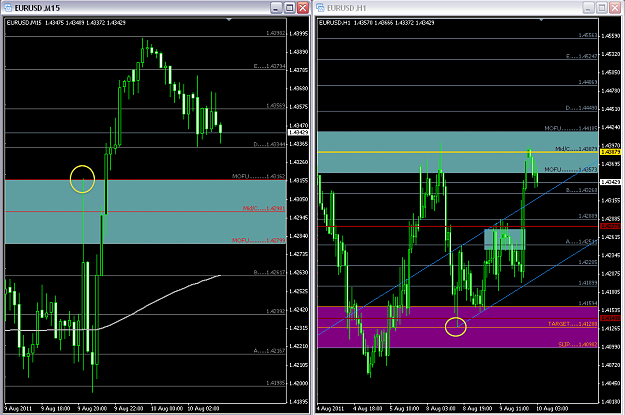Click the chart shift triangle in H1 chart
This screenshot has width=625, height=415.
coord(541,19)
